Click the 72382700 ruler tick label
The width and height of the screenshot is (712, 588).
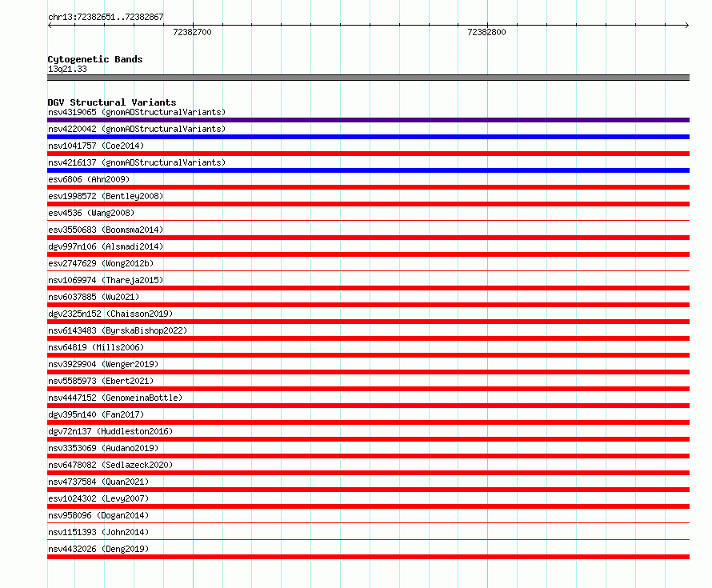point(192,32)
